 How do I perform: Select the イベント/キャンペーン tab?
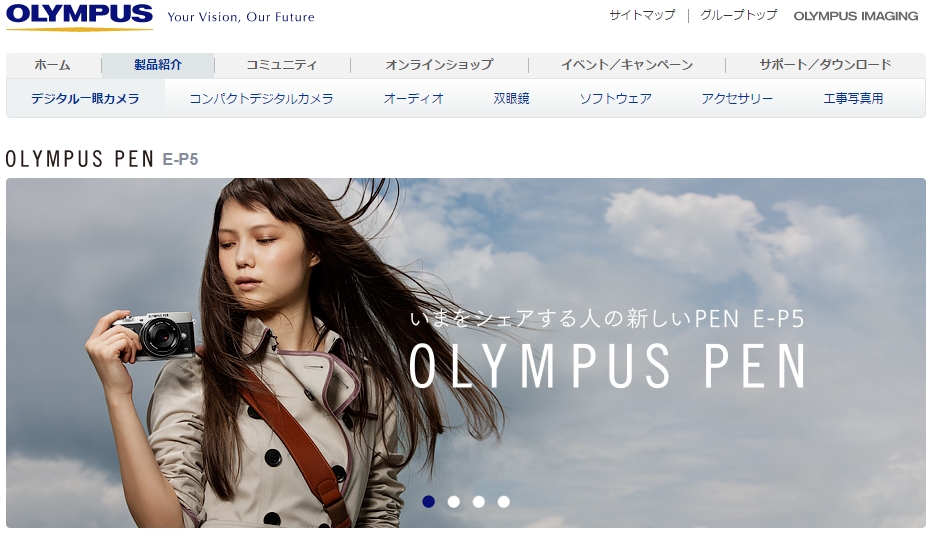point(626,65)
